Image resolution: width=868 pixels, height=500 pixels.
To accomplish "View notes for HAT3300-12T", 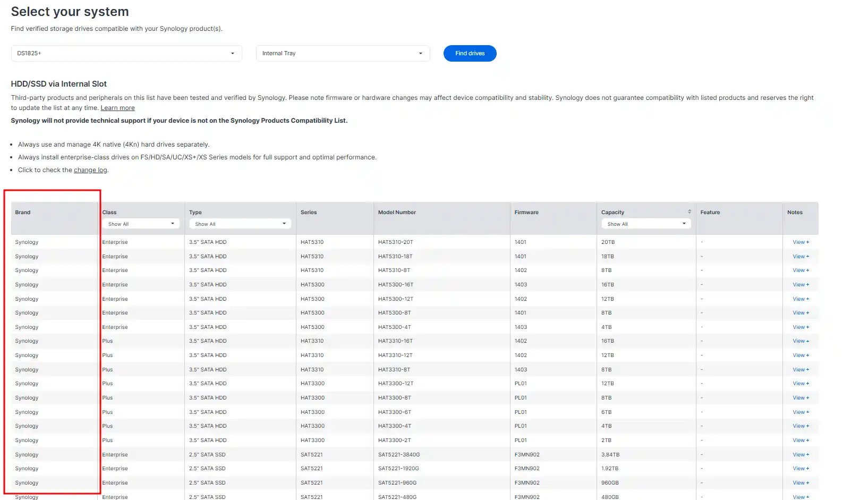I will (x=801, y=384).
